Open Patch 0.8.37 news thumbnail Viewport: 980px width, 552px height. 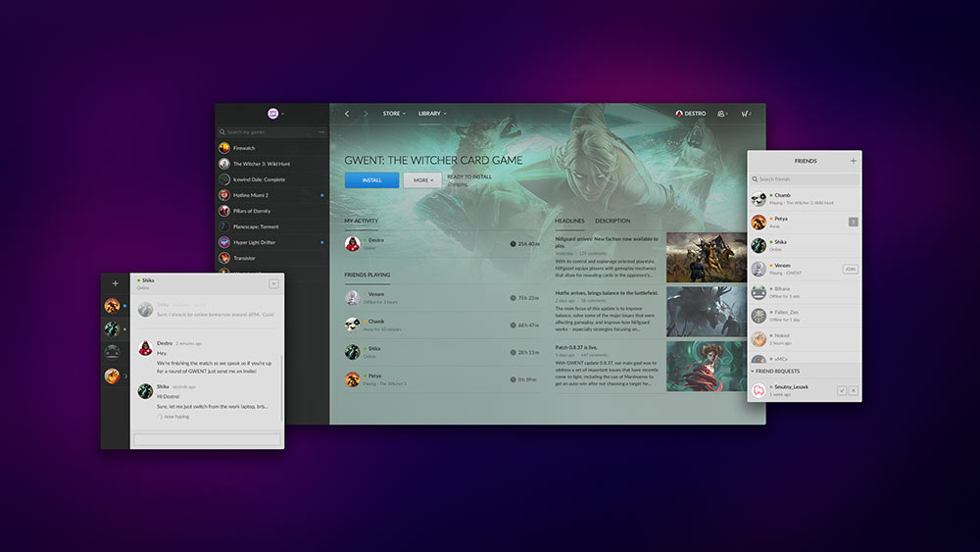pyautogui.click(x=707, y=366)
